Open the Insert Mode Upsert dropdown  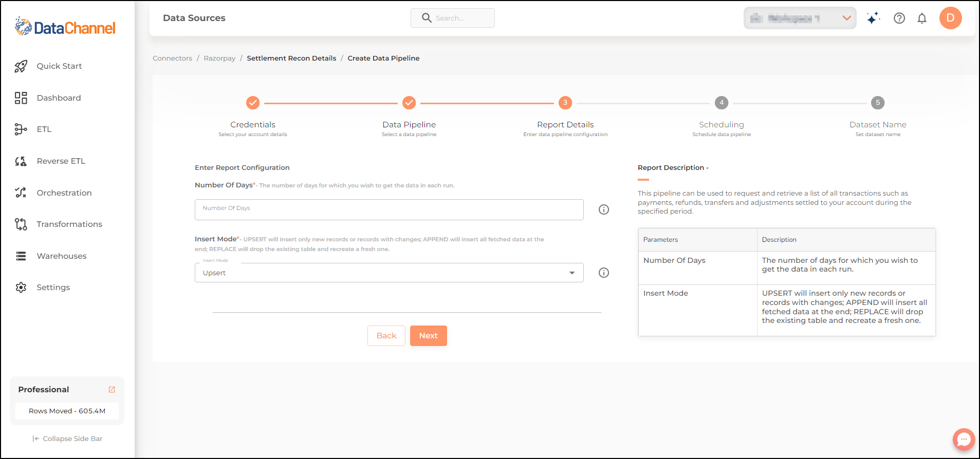pos(389,273)
